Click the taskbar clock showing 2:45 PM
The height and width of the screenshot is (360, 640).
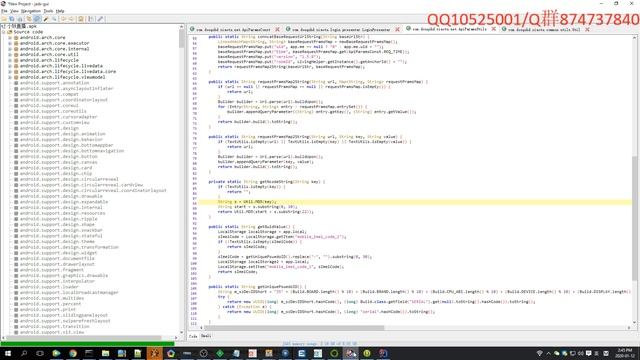coord(625,353)
